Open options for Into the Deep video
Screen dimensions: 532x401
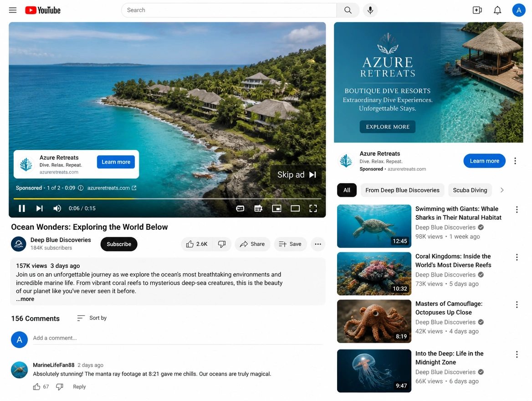517,354
